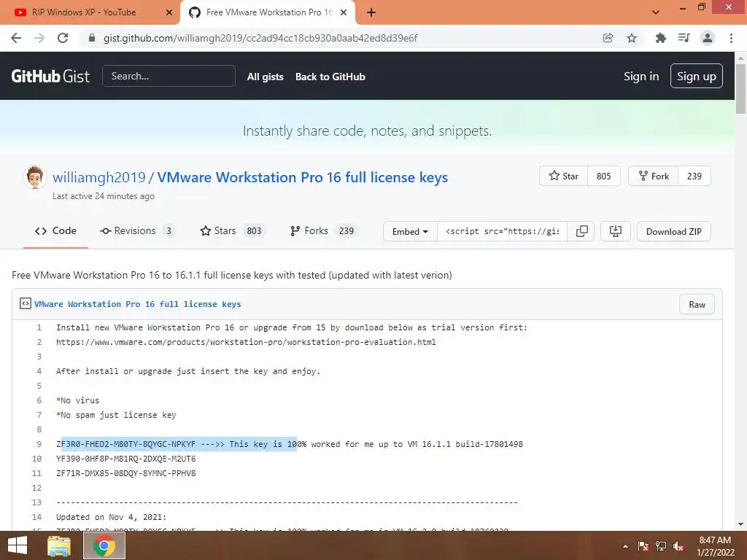Focus the gist Search field
Screen dimensions: 747x560
[169, 76]
